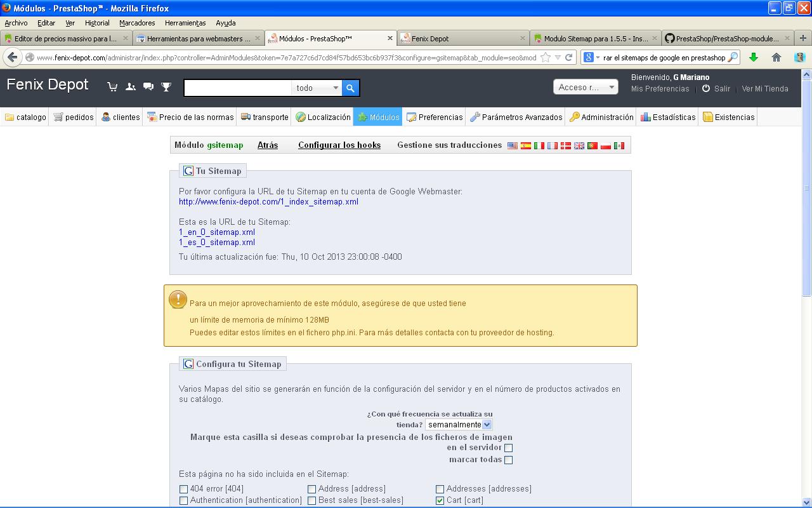The height and width of the screenshot is (508, 812).
Task: Select the Italian flag translation
Action: pyautogui.click(x=539, y=145)
